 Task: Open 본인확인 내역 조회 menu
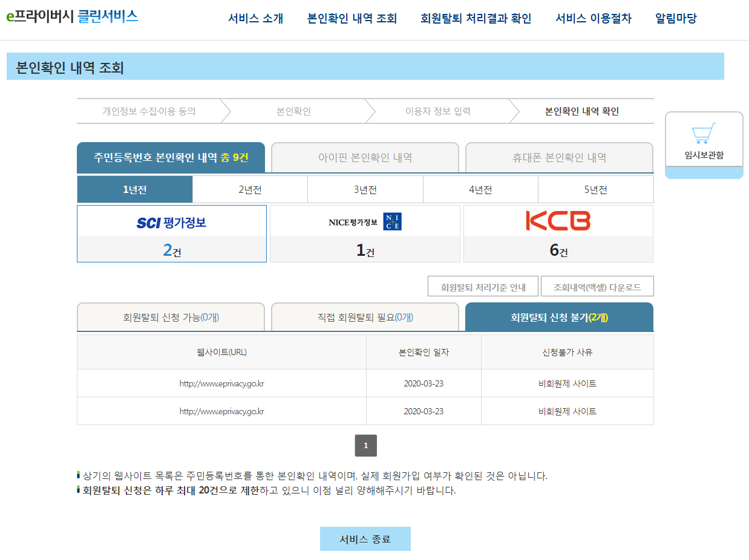(x=352, y=19)
